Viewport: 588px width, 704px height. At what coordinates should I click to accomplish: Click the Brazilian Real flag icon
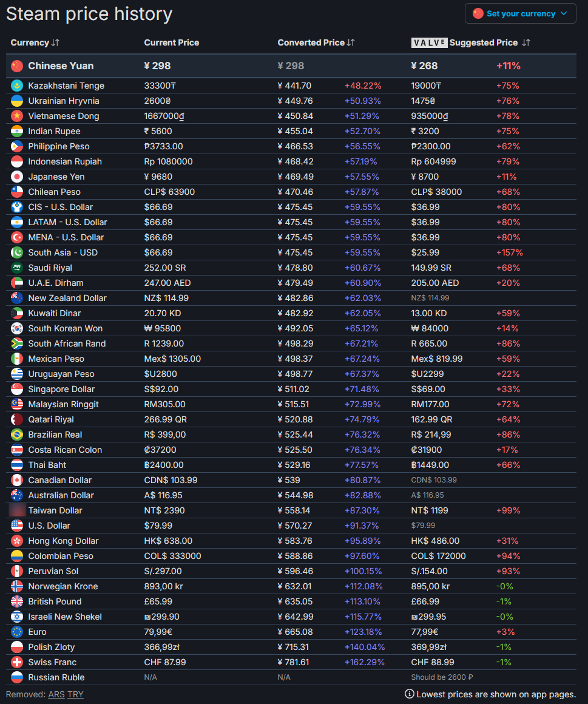point(17,435)
